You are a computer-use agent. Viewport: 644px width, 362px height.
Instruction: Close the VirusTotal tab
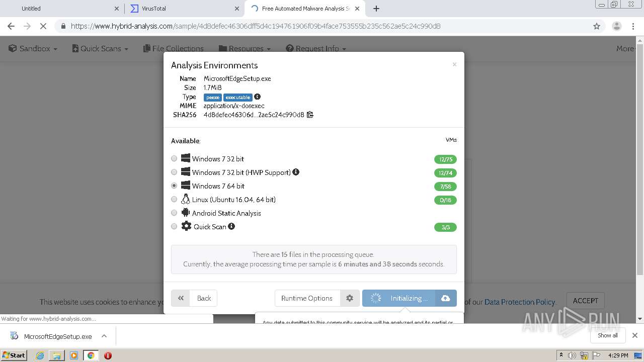[237, 9]
